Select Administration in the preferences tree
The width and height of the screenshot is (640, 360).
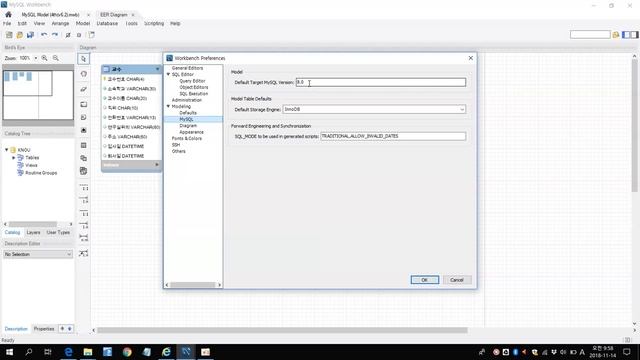(x=187, y=100)
